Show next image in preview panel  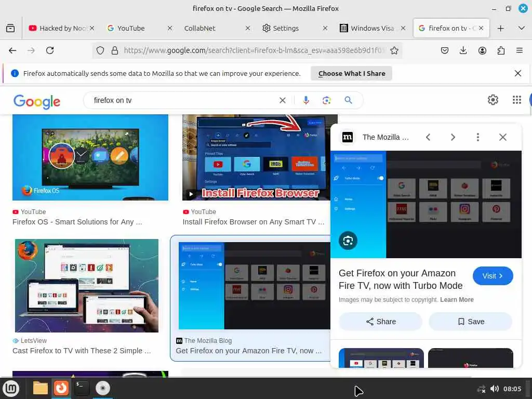[453, 137]
